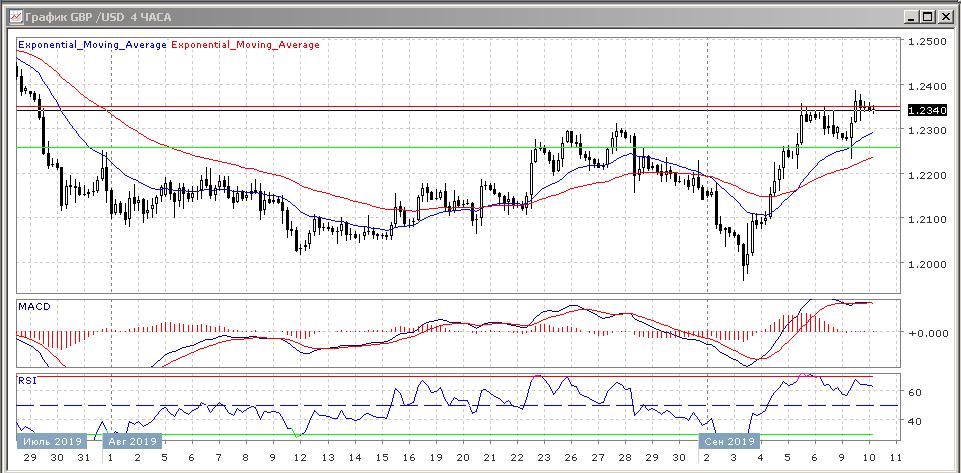The image size is (961, 473).
Task: Click the 1.2500 price axis label
Action: pyautogui.click(x=926, y=43)
